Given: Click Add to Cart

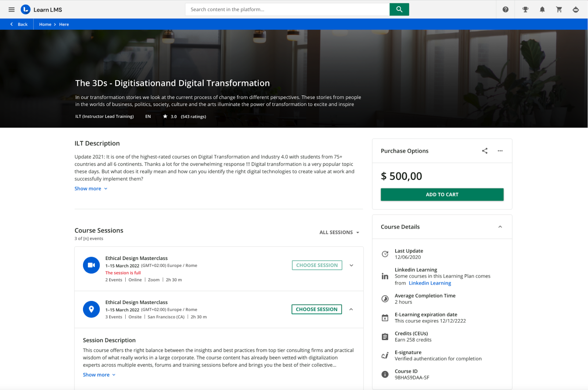Looking at the screenshot, I should tap(442, 194).
